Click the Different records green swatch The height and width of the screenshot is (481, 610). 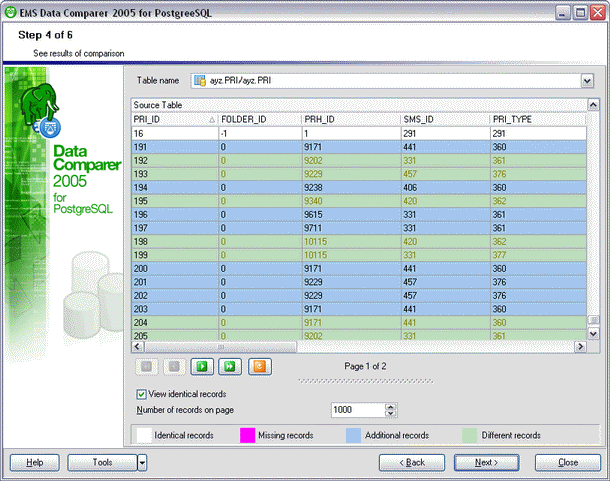[x=470, y=435]
